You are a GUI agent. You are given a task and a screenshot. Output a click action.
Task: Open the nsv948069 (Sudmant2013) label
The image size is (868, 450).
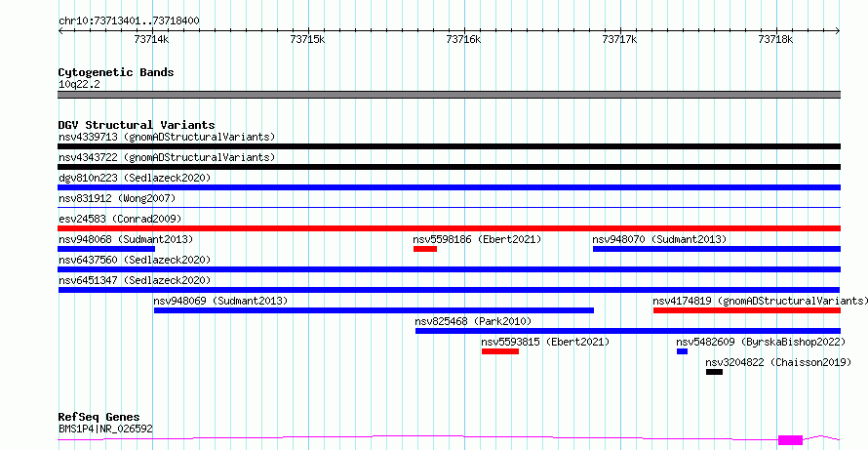pyautogui.click(x=220, y=301)
